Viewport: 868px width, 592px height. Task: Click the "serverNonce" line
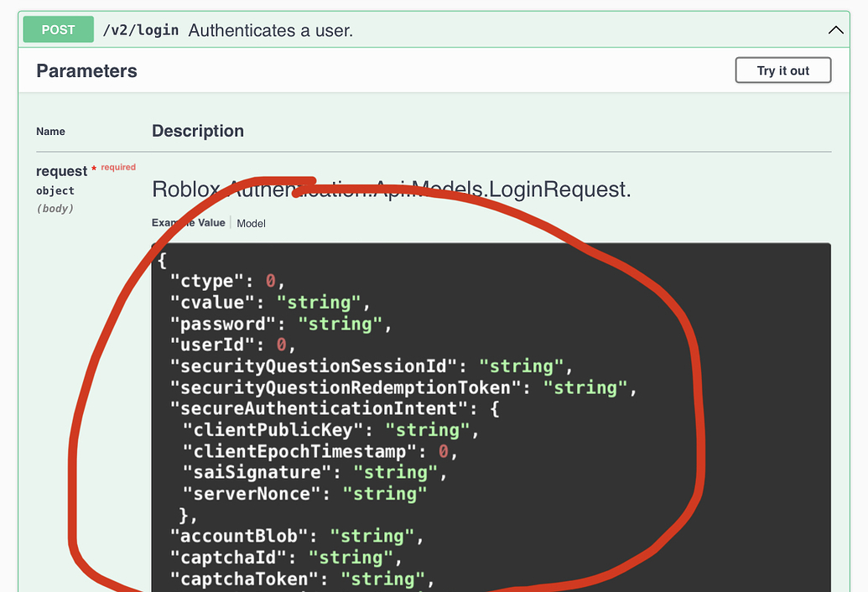[x=304, y=494]
